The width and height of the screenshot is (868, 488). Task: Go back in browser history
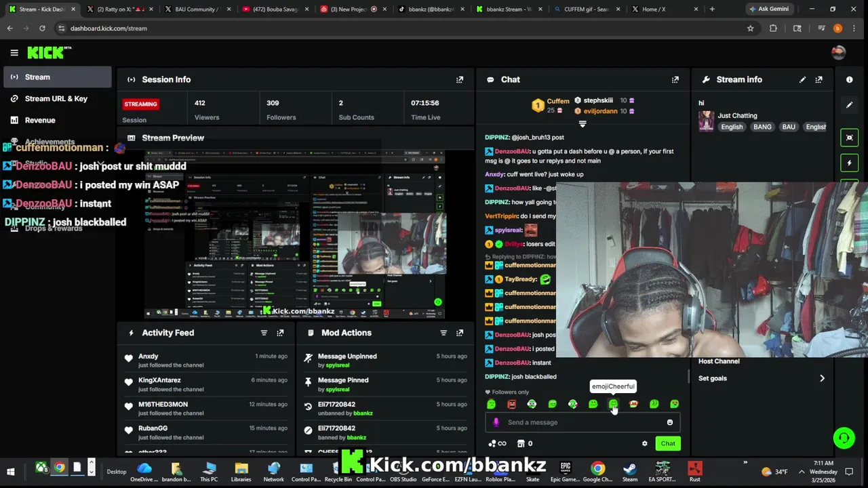9,28
